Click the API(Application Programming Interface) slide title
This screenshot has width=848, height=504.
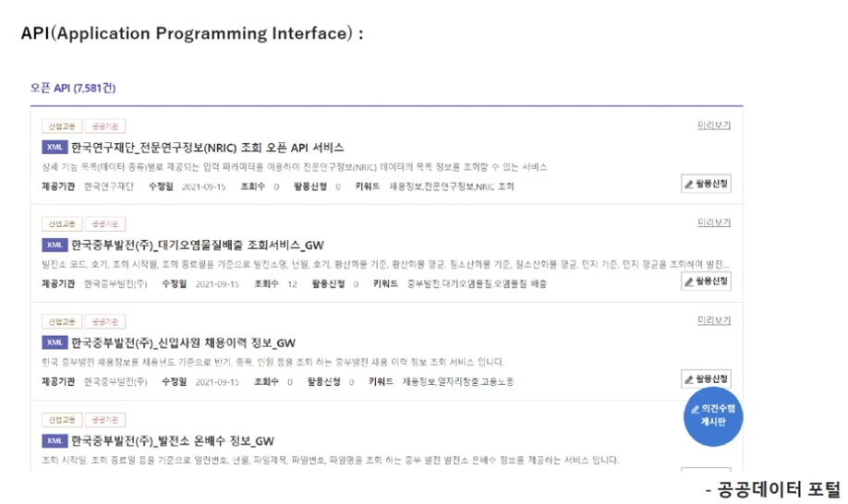[192, 33]
